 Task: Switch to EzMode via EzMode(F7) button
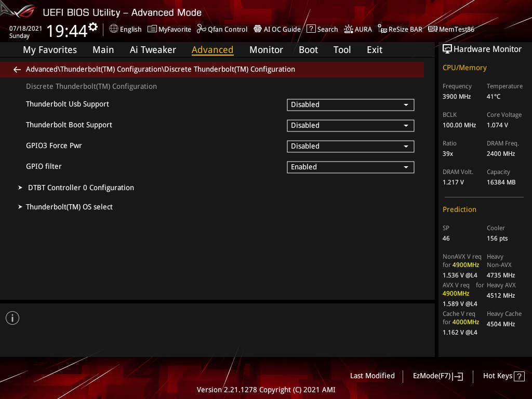pos(437,376)
